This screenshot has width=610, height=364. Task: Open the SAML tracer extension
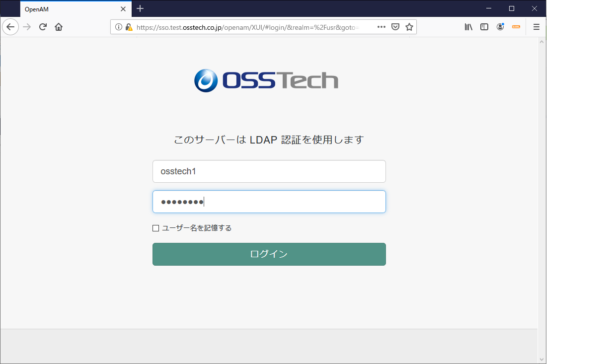516,27
